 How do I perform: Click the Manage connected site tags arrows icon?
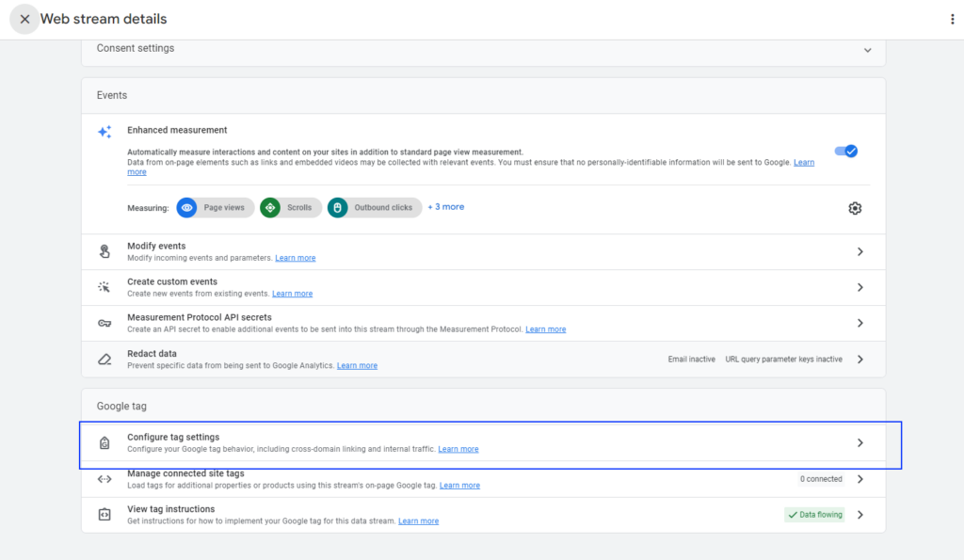tap(104, 478)
